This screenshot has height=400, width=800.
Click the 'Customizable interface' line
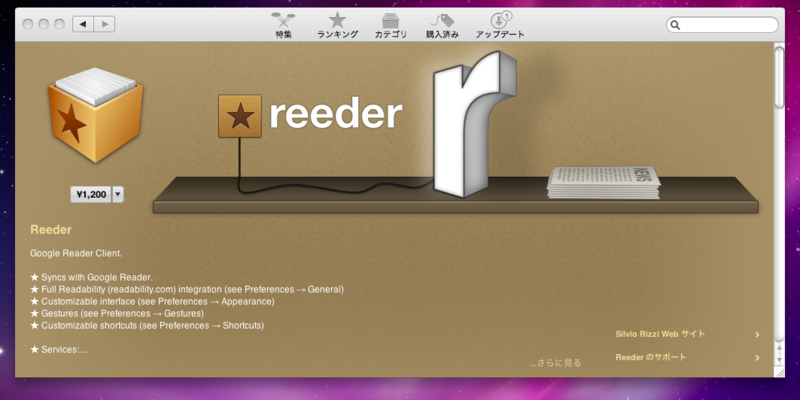click(152, 302)
